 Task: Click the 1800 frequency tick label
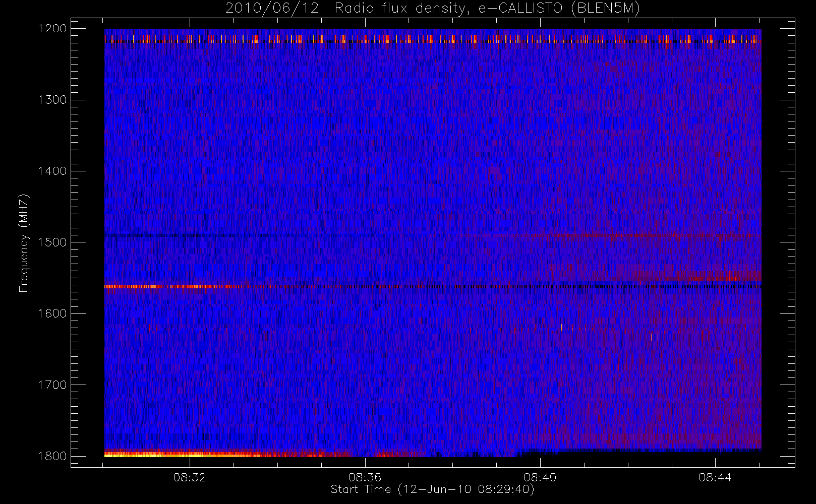[52, 456]
